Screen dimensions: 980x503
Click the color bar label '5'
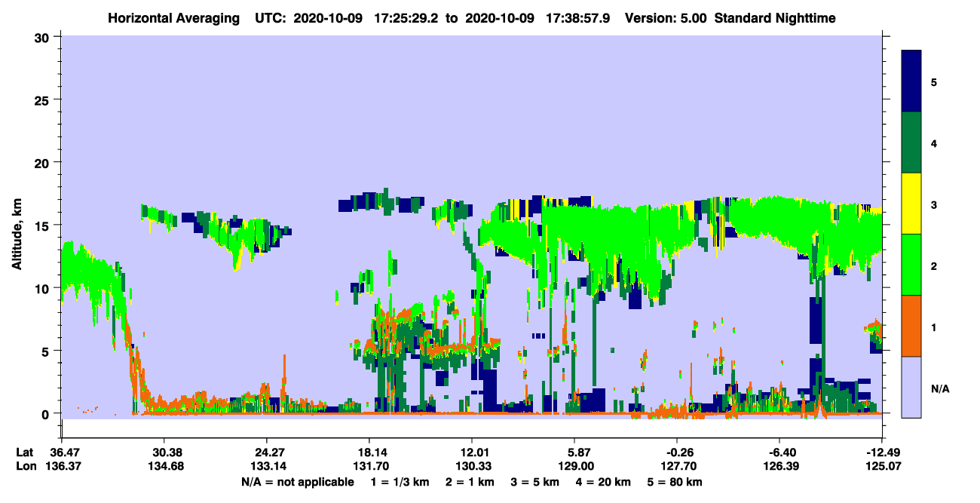point(934,81)
